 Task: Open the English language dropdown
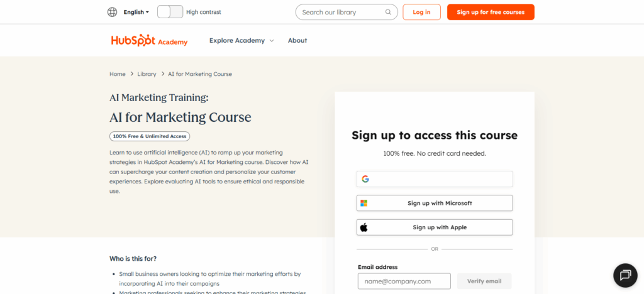point(136,12)
